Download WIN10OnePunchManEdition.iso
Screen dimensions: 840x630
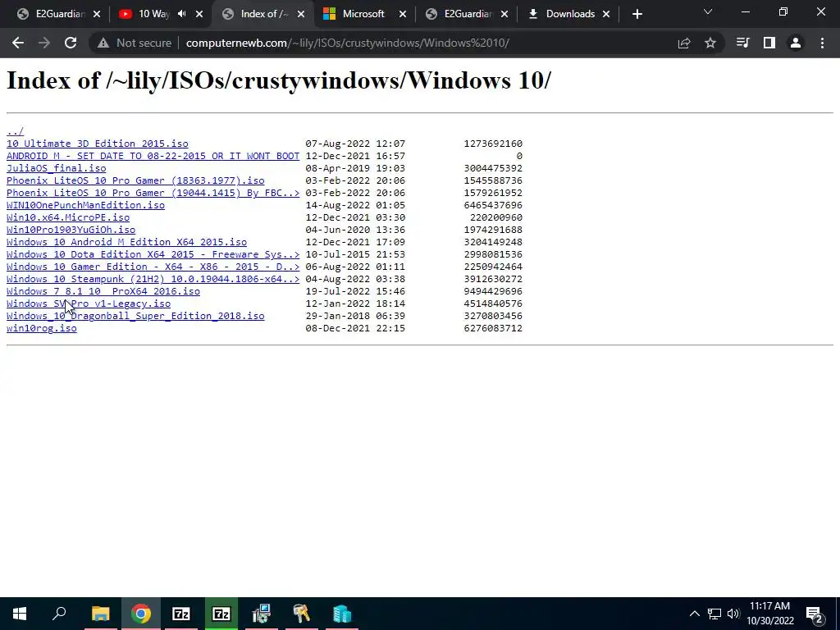pyautogui.click(x=85, y=205)
